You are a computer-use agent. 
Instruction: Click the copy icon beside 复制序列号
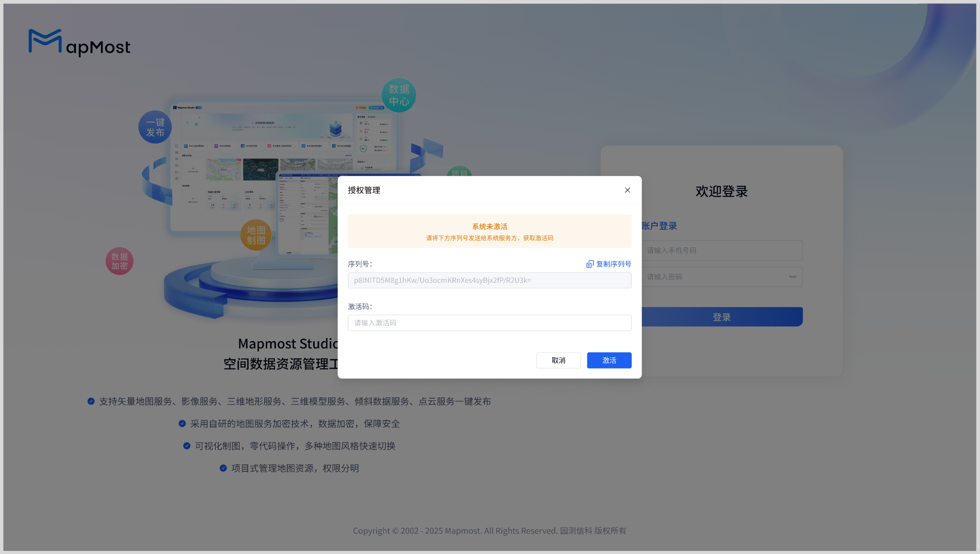click(590, 264)
